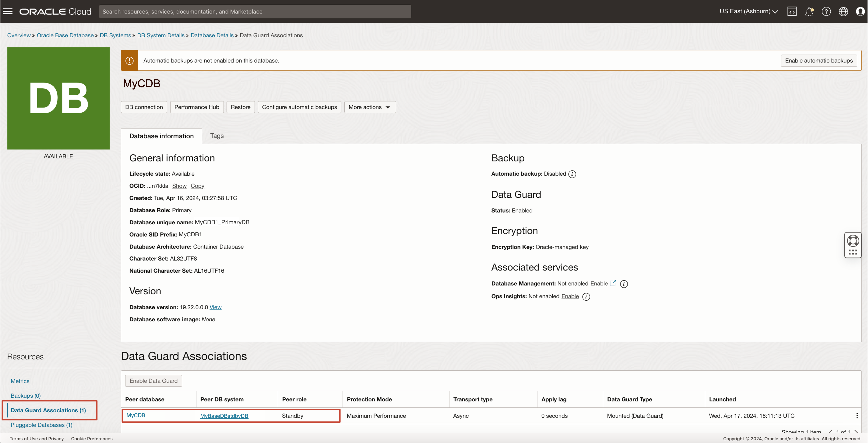Open the hamburger navigation menu
This screenshot has width=868, height=443.
[8, 11]
